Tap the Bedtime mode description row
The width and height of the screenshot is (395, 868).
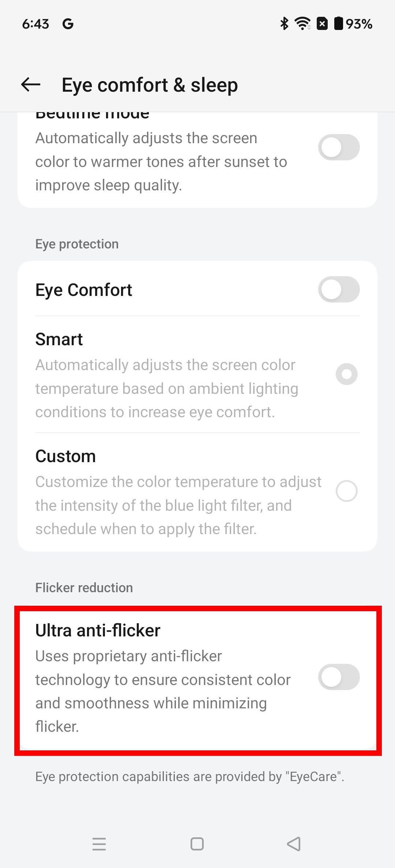tap(161, 161)
